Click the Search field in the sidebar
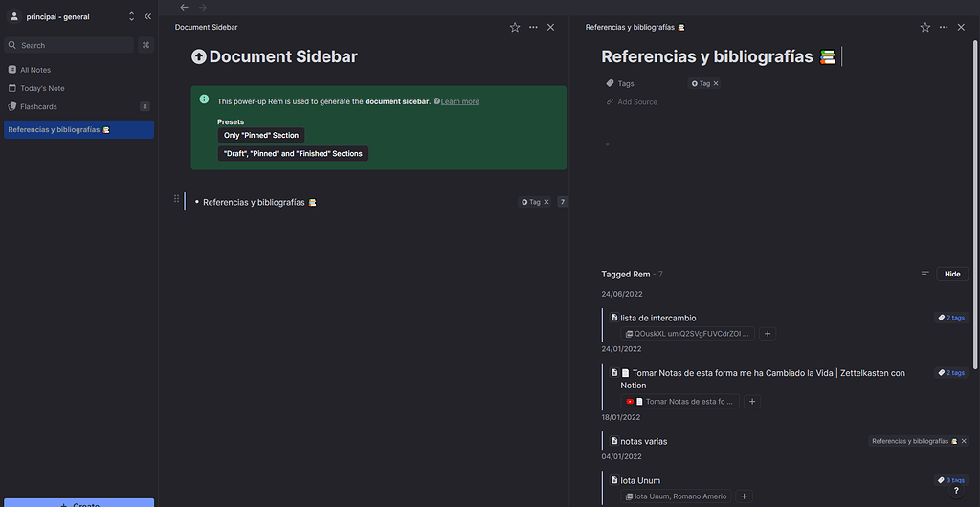Screen dimensions: 980x507 (69, 45)
